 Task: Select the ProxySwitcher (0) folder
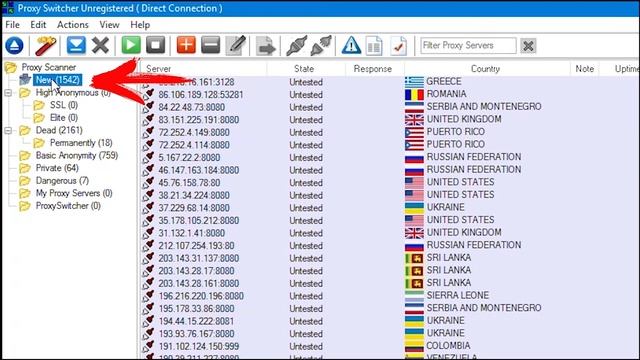[x=68, y=206]
